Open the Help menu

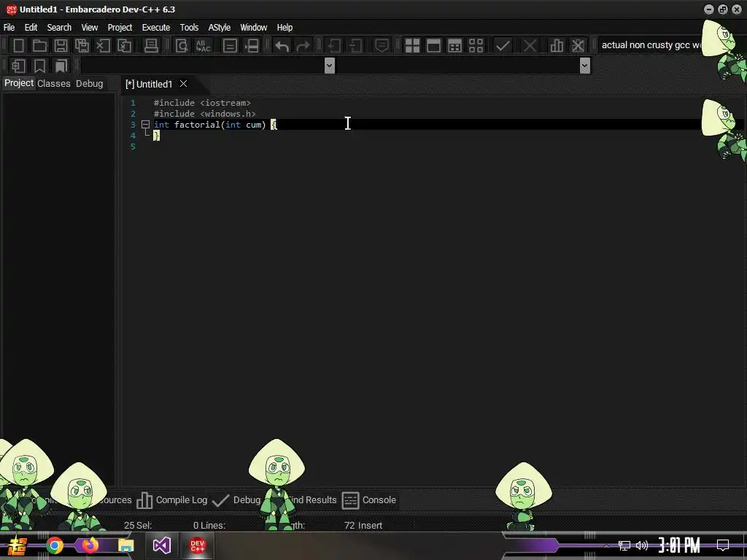coord(285,28)
